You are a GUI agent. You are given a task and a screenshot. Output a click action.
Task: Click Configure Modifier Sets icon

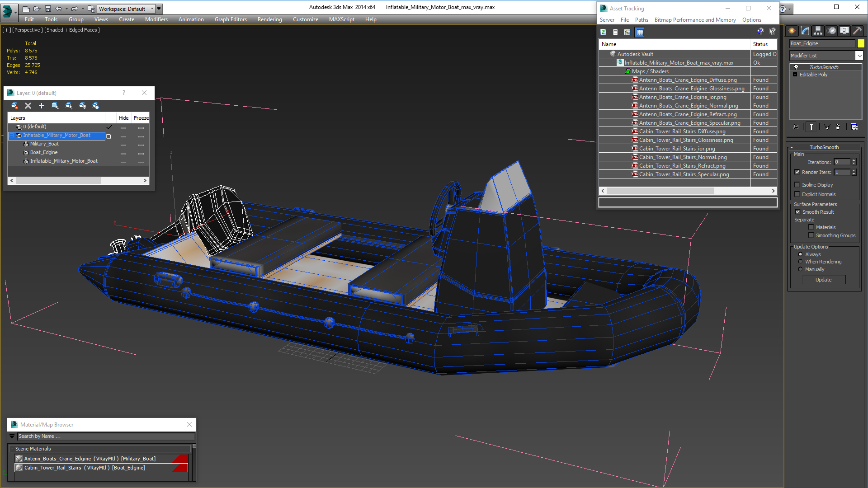tap(854, 127)
